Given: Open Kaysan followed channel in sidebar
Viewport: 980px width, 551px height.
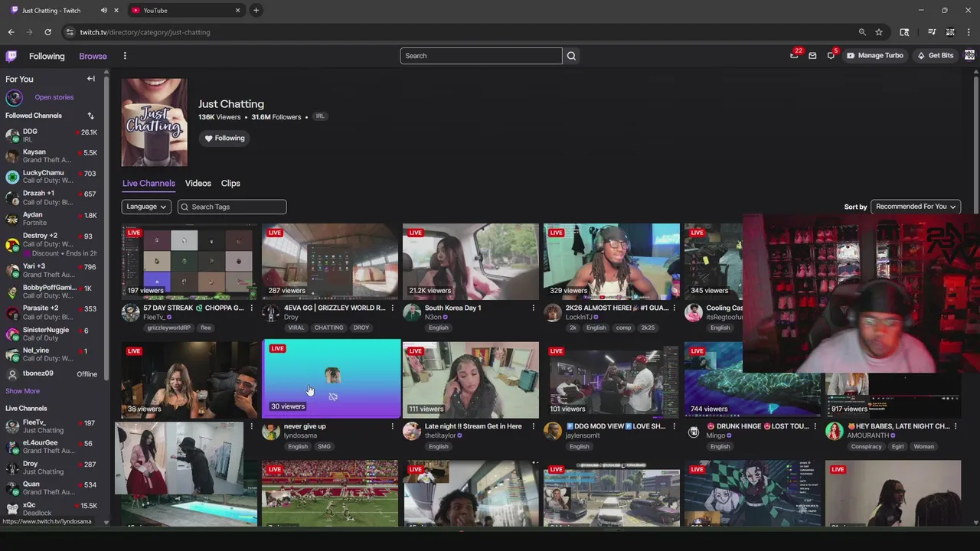Looking at the screenshot, I should (x=52, y=156).
